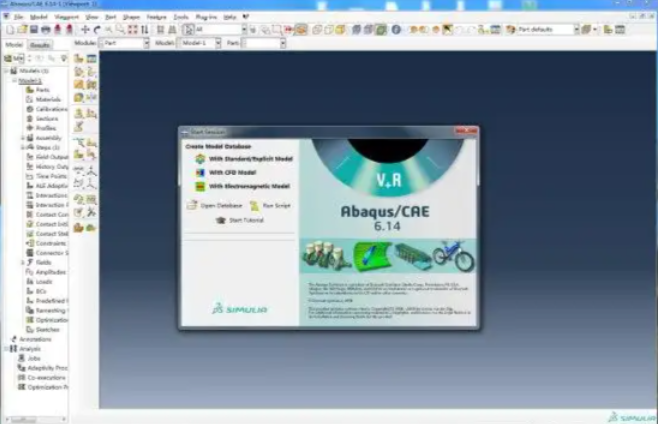Select BCs in the model tree
Screen dimensions: 658x424
[41, 291]
